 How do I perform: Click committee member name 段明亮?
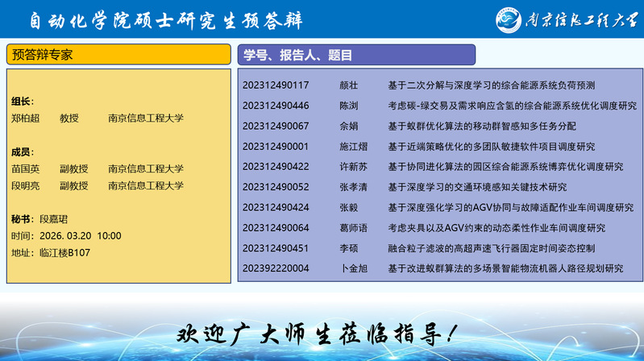(25, 185)
